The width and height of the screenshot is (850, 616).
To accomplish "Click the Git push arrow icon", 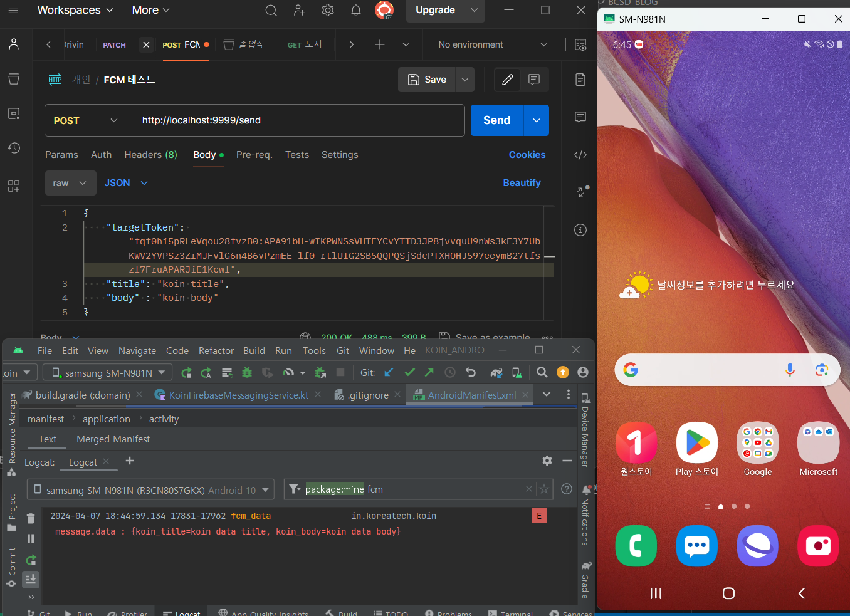I will point(429,373).
